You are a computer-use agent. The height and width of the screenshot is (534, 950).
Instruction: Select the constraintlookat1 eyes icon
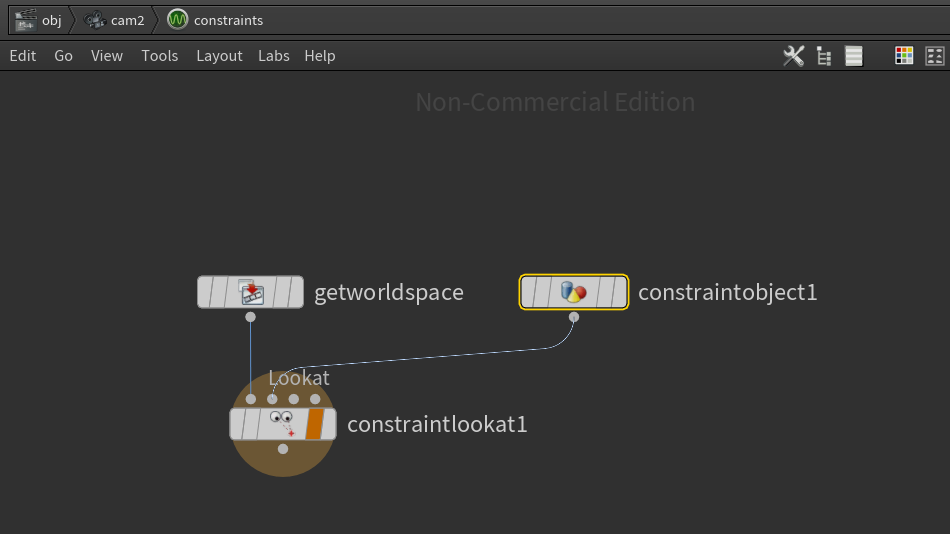[x=282, y=423]
